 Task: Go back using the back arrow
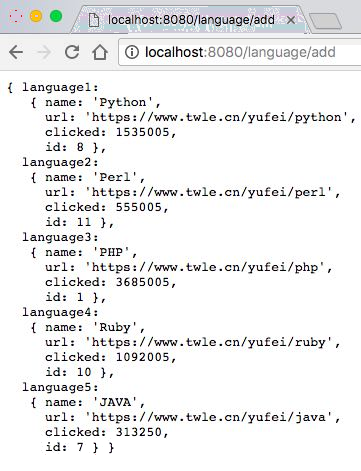[x=16, y=52]
